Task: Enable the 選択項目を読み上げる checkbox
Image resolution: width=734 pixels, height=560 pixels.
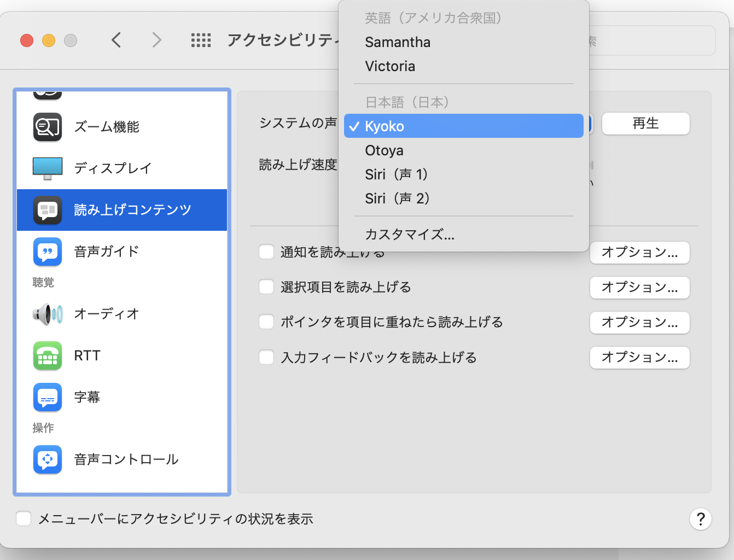Action: (x=266, y=287)
